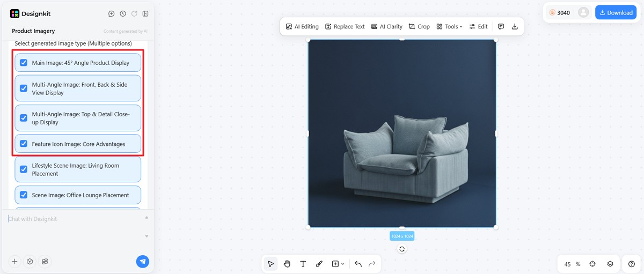This screenshot has width=644, height=274.
Task: Click the blue Download button
Action: pos(616,12)
